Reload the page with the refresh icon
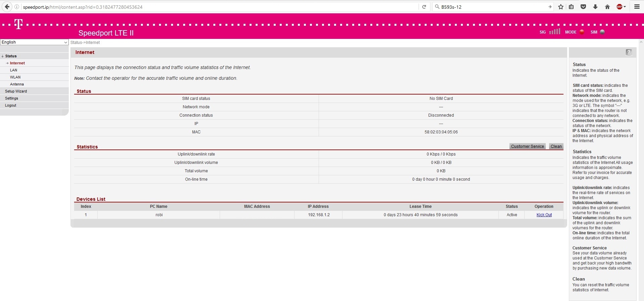This screenshot has width=644, height=301. (424, 7)
